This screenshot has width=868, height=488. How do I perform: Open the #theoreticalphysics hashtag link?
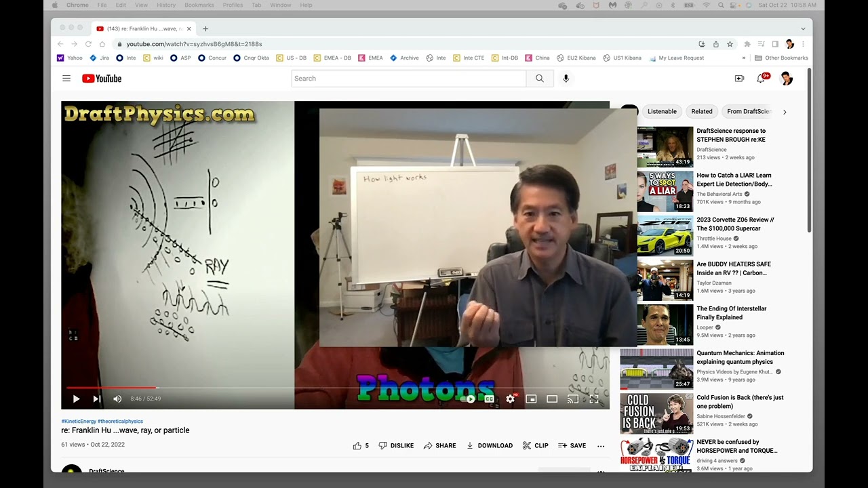(121, 422)
